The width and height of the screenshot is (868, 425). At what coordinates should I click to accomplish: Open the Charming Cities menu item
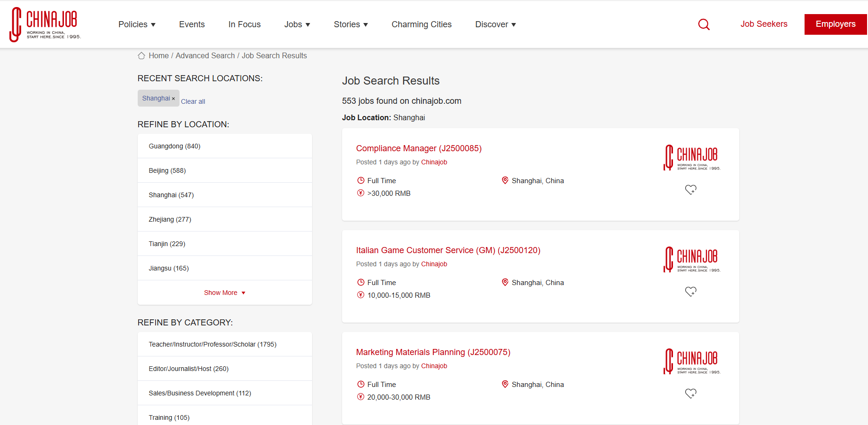[x=422, y=24]
